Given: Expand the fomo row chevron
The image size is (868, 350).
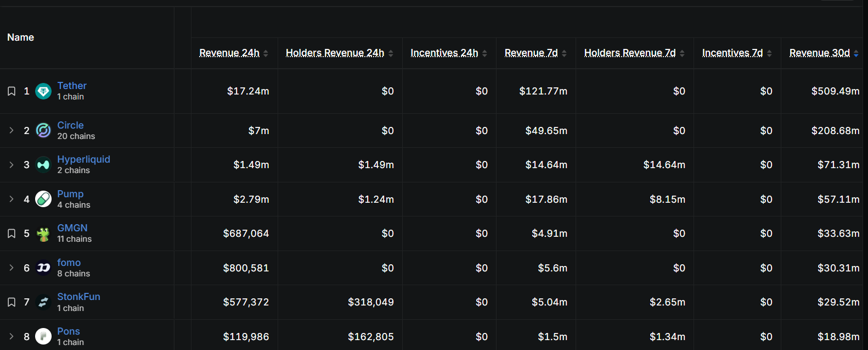Looking at the screenshot, I should [x=12, y=268].
